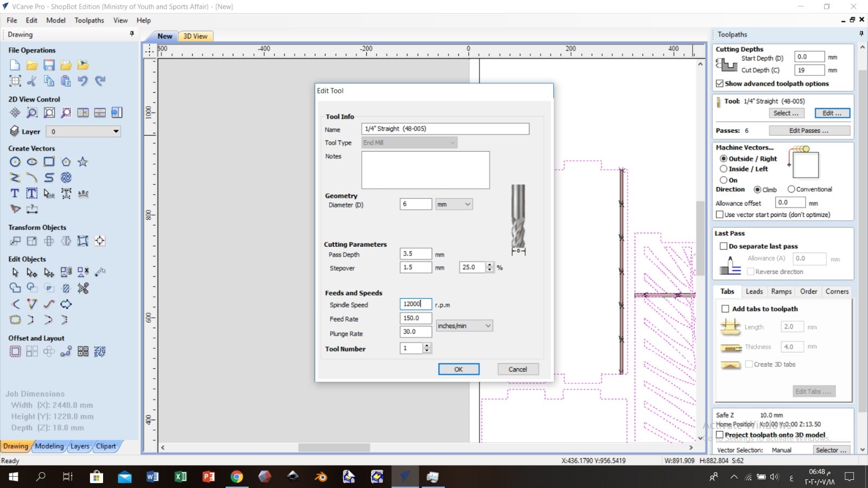This screenshot has width=868, height=488.
Task: Click the vector Selector button
Action: pos(831,450)
